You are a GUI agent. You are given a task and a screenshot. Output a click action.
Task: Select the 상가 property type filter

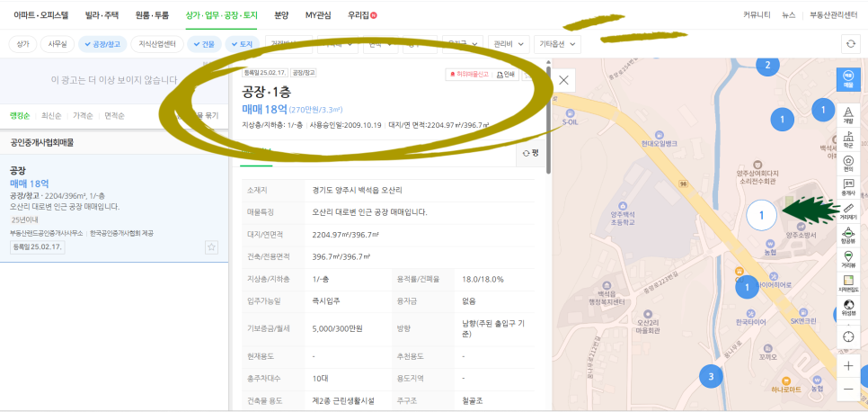22,44
